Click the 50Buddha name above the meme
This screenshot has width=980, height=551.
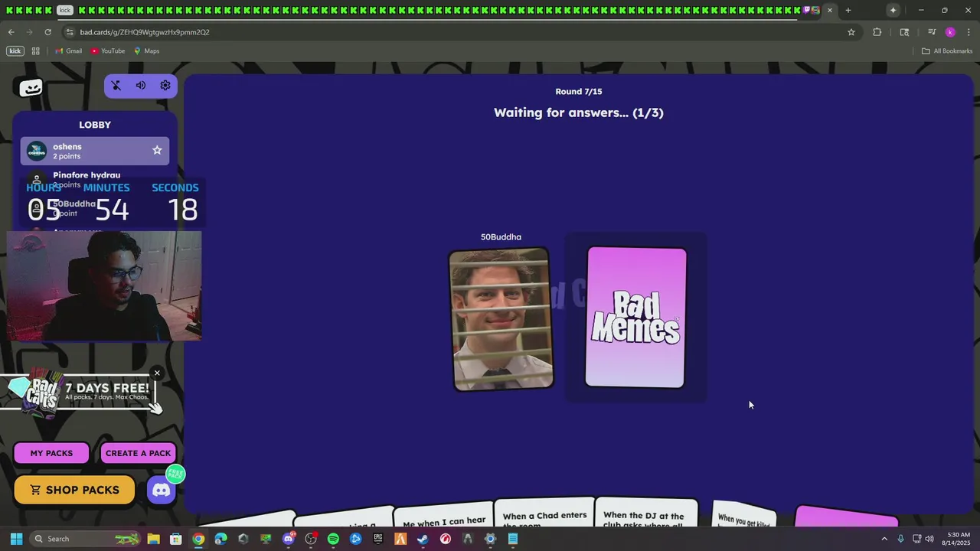(x=501, y=237)
